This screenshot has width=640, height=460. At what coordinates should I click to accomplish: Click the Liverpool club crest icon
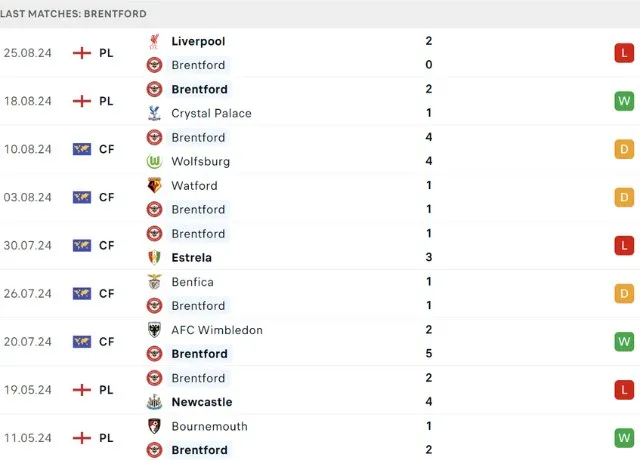155,41
